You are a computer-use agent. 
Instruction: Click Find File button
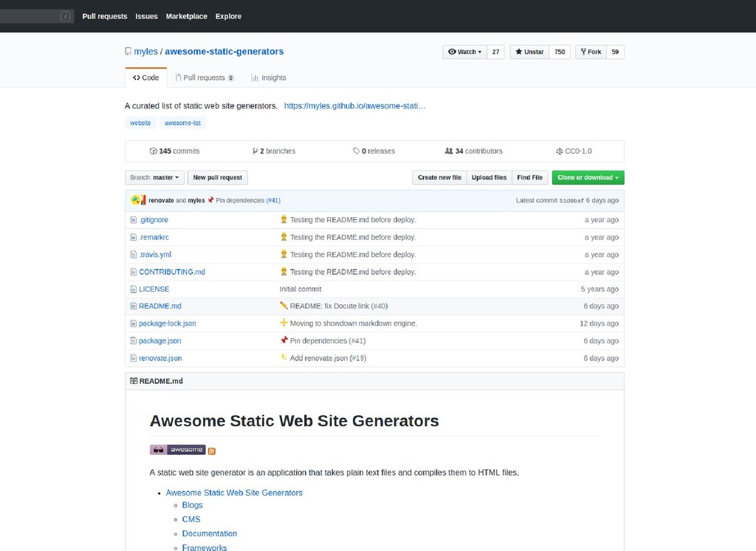tap(529, 177)
